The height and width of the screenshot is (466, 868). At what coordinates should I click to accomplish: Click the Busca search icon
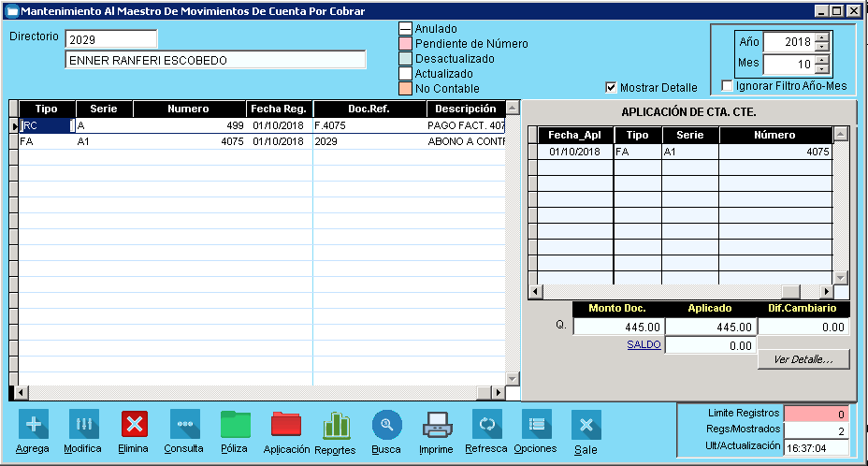tap(386, 425)
